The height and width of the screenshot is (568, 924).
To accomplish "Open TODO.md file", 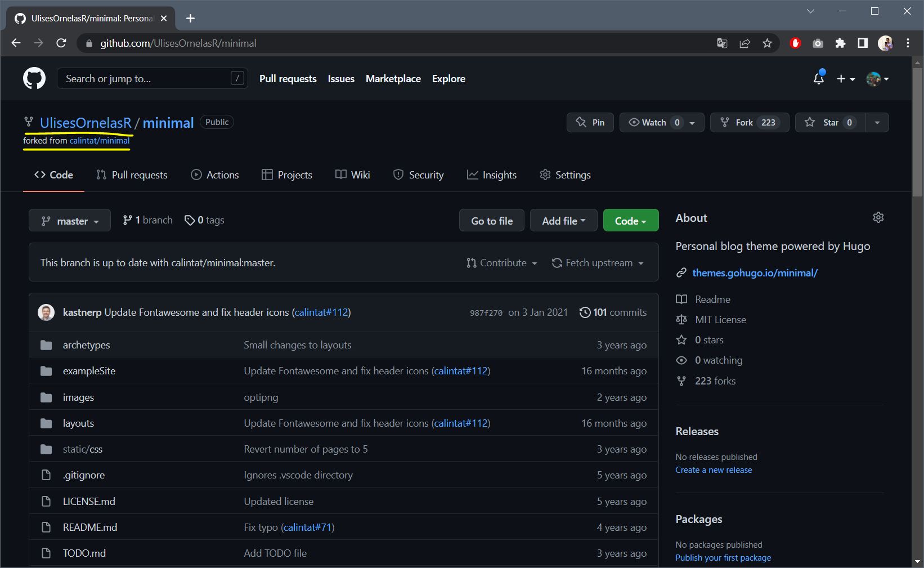I will pyautogui.click(x=84, y=553).
